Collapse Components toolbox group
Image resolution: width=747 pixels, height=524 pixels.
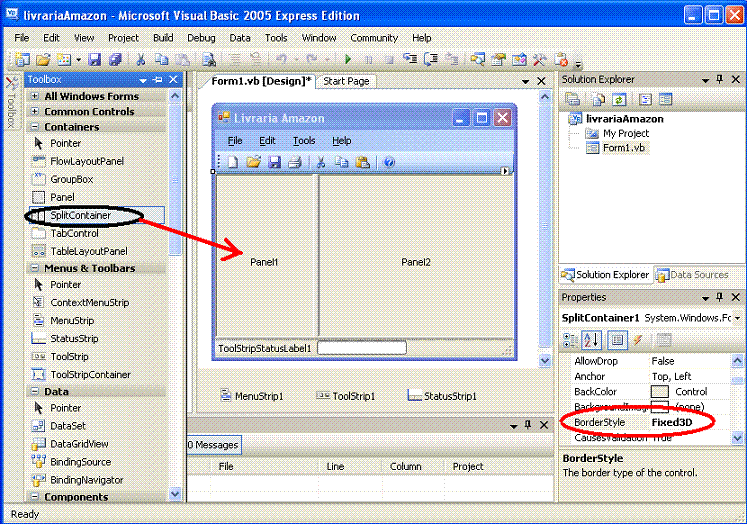click(35, 497)
